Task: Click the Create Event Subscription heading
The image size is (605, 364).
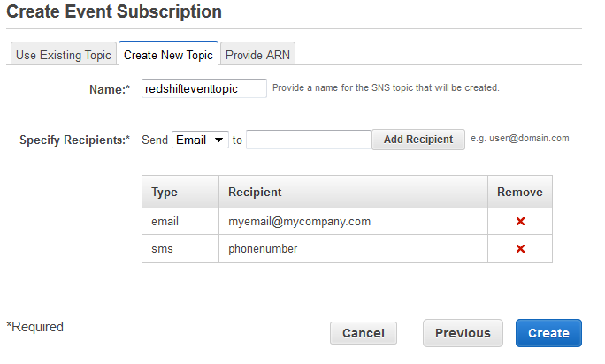Action: click(x=114, y=12)
